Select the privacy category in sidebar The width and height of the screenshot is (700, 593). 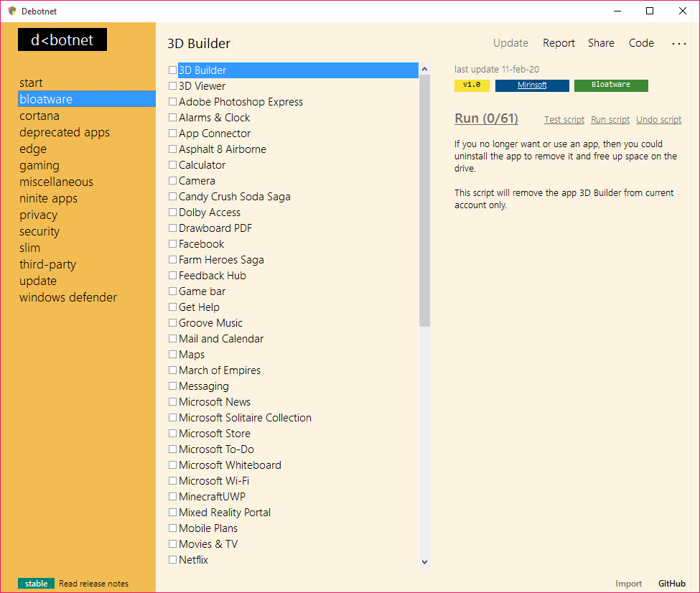(39, 215)
